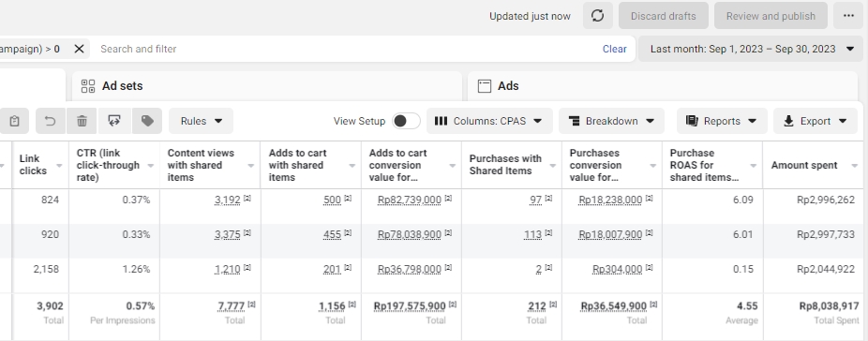Click the tag label icon
Image resolution: width=868 pixels, height=341 pixels.
[147, 121]
